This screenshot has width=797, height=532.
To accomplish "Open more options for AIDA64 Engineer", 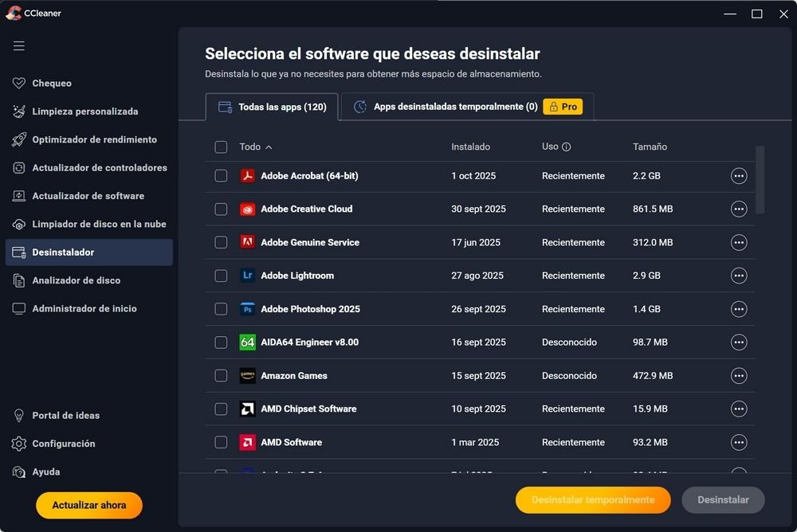I will tap(739, 342).
